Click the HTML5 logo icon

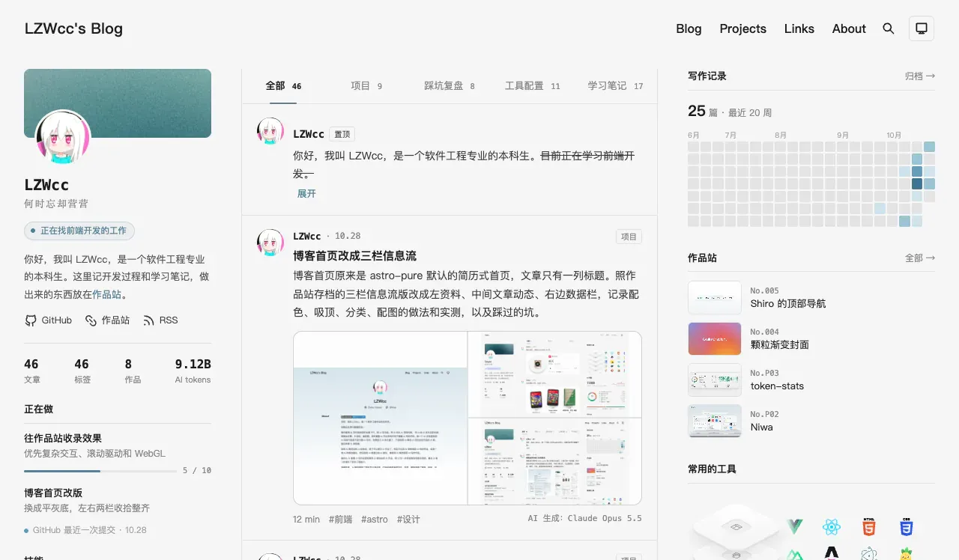[x=869, y=527]
